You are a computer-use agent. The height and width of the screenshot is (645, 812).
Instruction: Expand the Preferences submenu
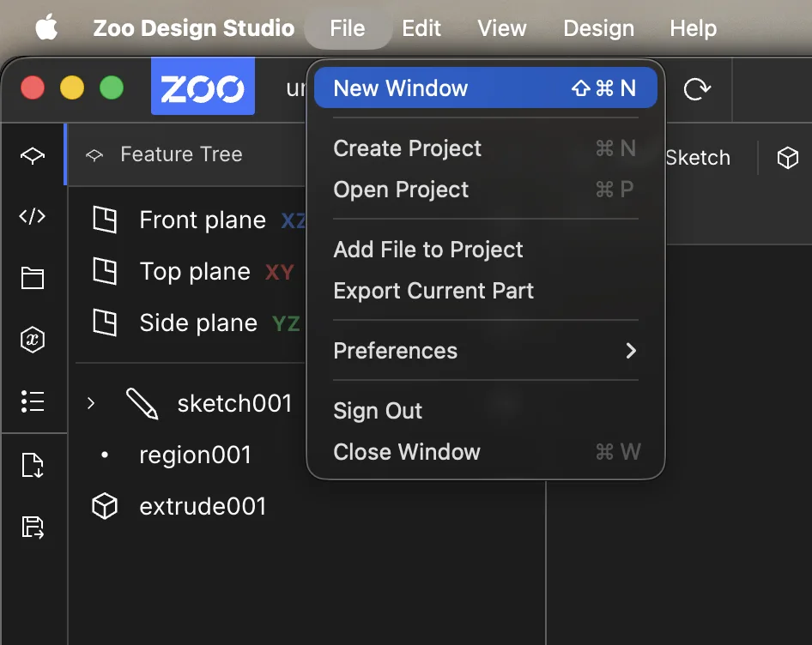(x=485, y=351)
